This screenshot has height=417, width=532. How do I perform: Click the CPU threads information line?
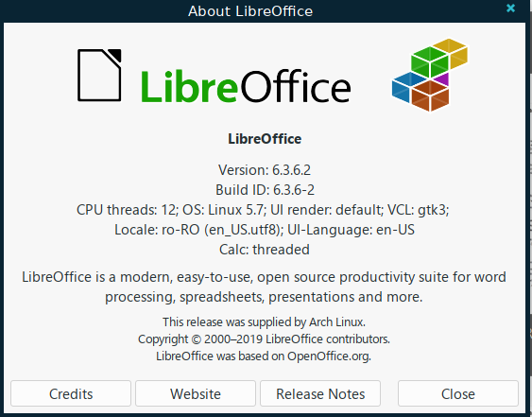[x=263, y=210]
